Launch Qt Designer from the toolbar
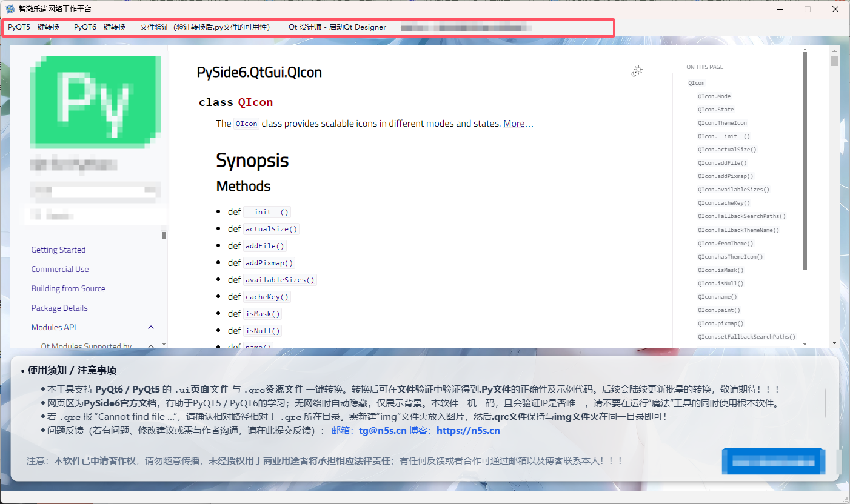The image size is (850, 504). (x=336, y=27)
